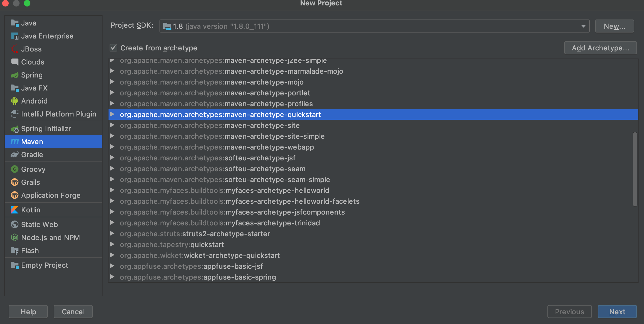
Task: Click the archetype list vertical scrollbar
Action: [635, 169]
